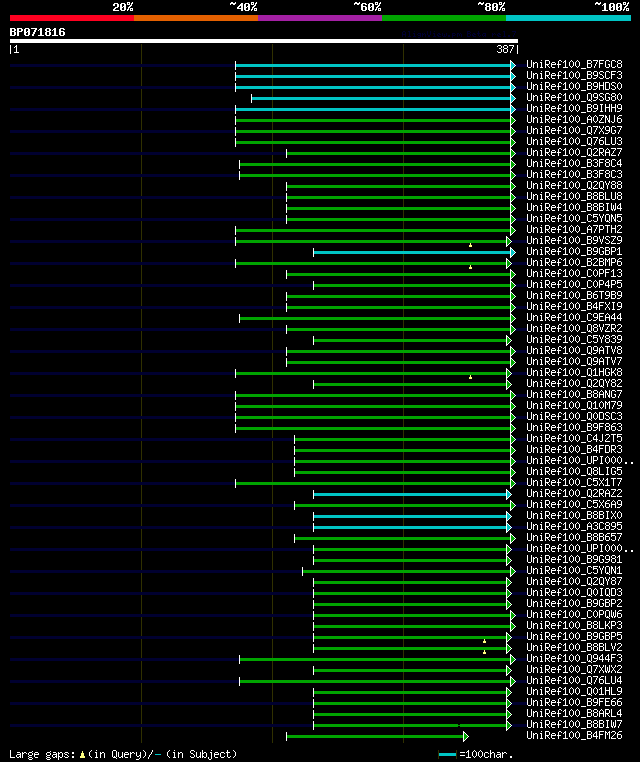640x762 pixels.
Task: Select label UniRef100_B9VSZ9
Action: click(x=574, y=241)
